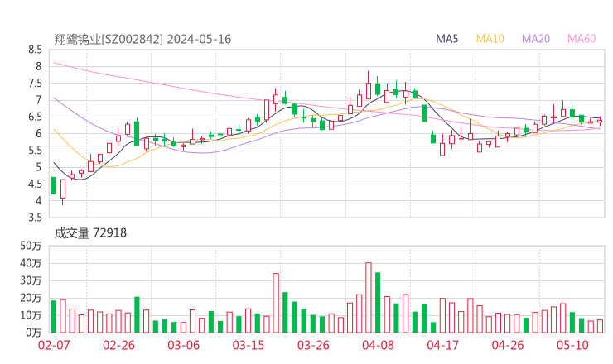Click the 50万 volume axis label

pyautogui.click(x=31, y=246)
